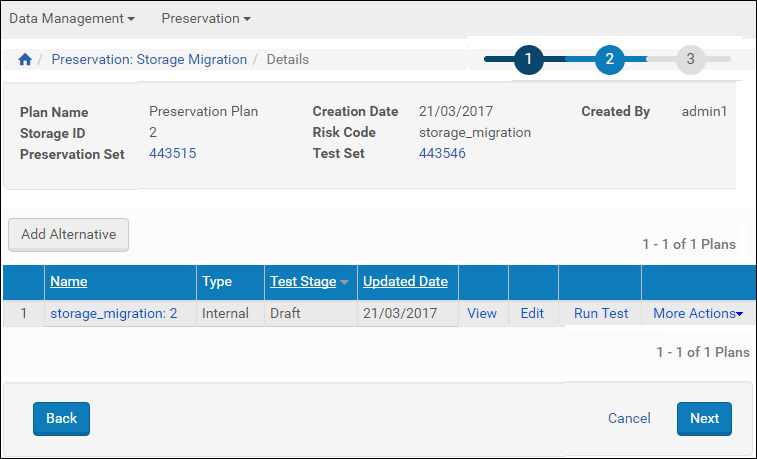Select step 2 in the wizard progress

pyautogui.click(x=609, y=59)
